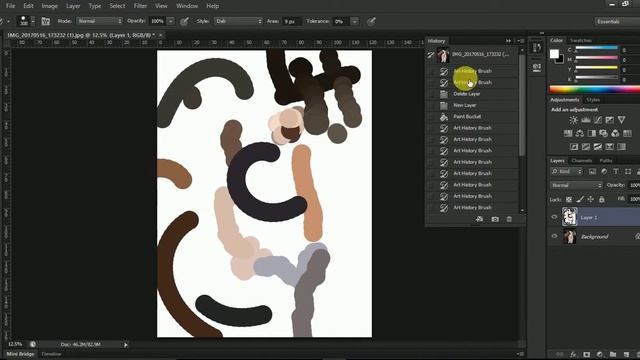Create new group folder icon

(x=613, y=354)
